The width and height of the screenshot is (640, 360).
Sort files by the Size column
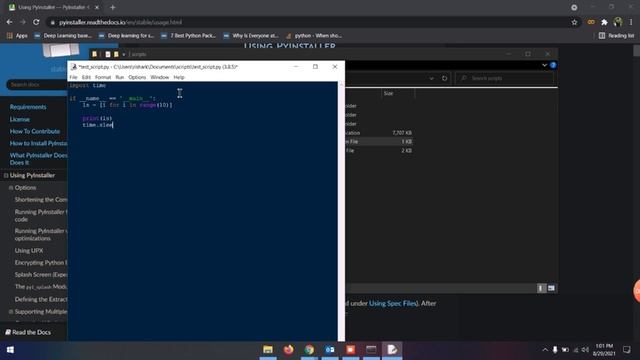388,93
